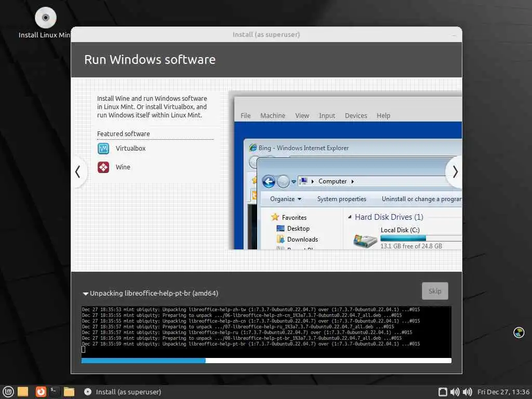Click the Unpacking libreoffice-help-pt-br status text
The height and width of the screenshot is (399, 532).
tap(154, 294)
